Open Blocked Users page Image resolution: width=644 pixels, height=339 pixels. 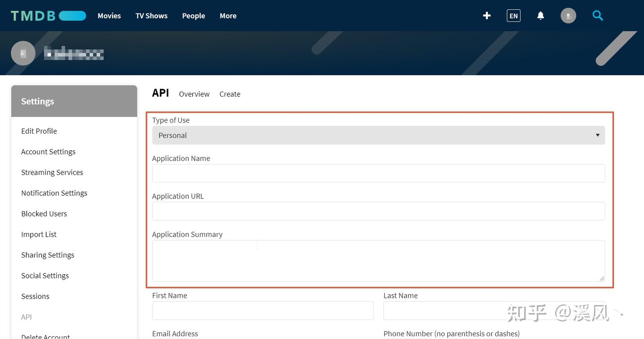pyautogui.click(x=44, y=213)
